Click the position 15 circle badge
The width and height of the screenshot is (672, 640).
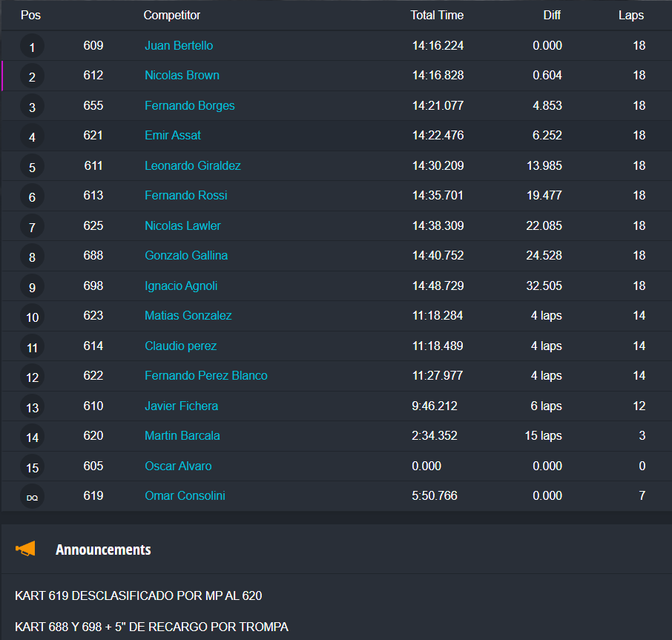coord(32,467)
